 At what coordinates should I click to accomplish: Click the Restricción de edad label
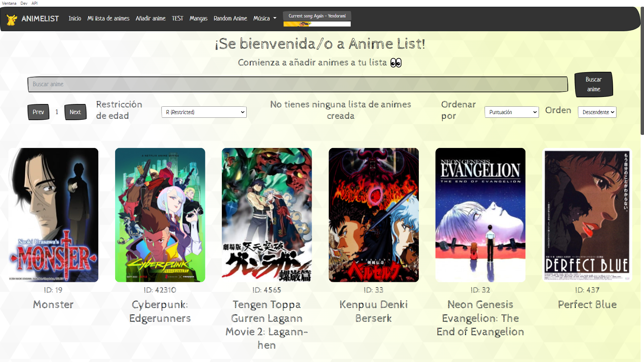point(119,110)
